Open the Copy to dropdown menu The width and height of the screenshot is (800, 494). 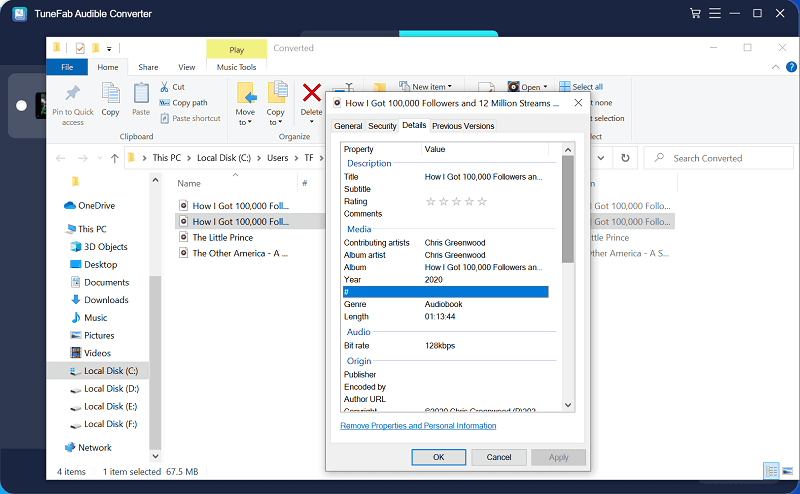(x=276, y=122)
